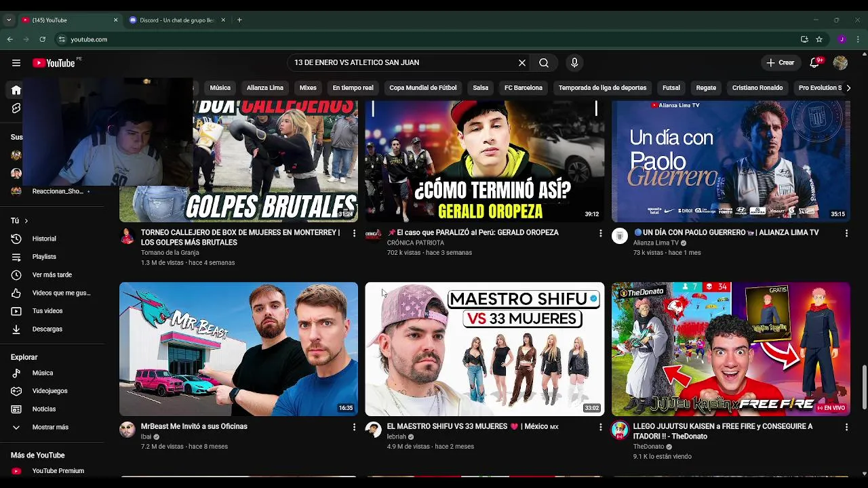Image resolution: width=868 pixels, height=488 pixels.
Task: Select Temporada de liga de deportes chip
Action: pyautogui.click(x=602, y=88)
